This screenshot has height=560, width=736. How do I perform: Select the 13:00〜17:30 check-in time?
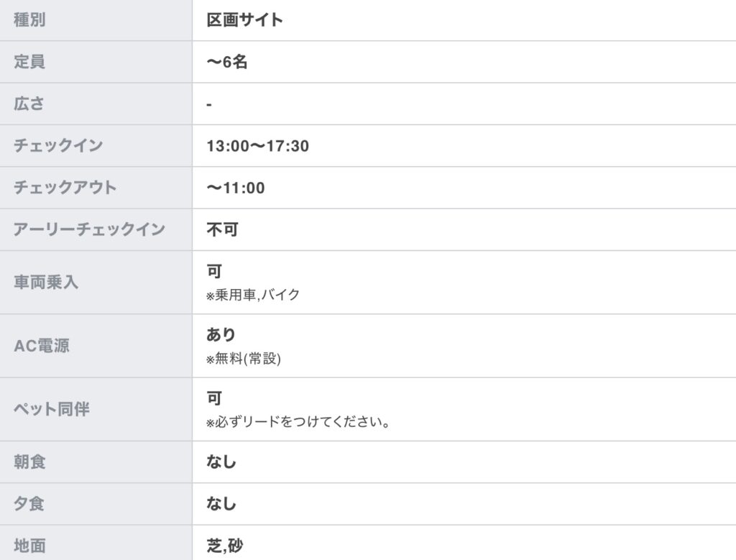click(258, 145)
